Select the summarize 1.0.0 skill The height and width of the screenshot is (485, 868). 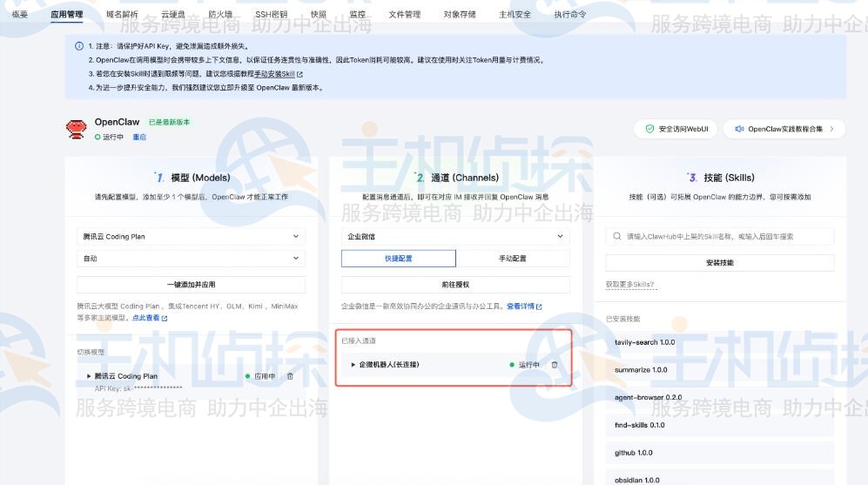point(720,370)
